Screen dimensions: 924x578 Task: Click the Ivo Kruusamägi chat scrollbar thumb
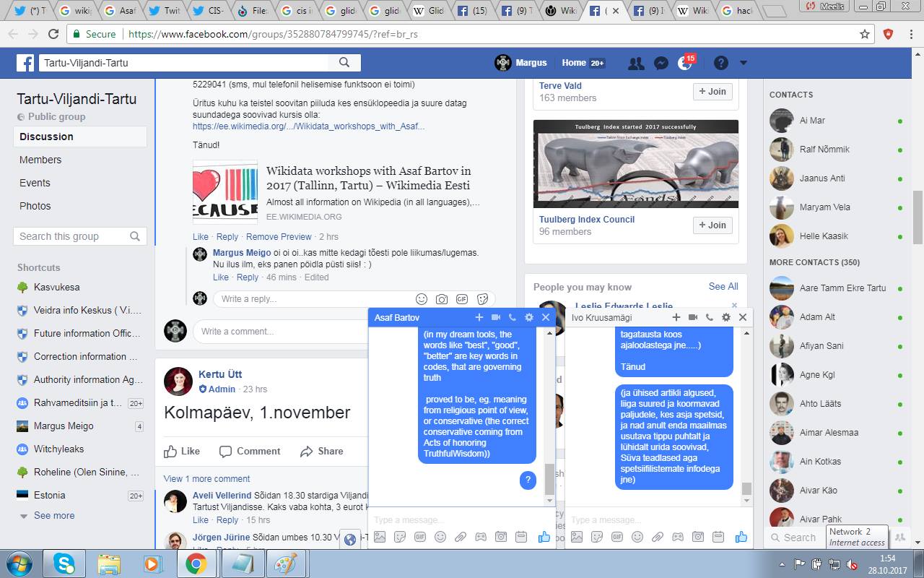[746, 488]
